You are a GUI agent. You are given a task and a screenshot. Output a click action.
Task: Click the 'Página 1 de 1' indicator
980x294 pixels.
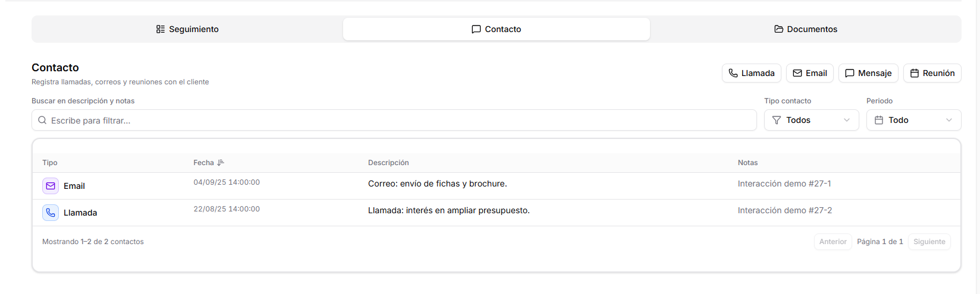(x=880, y=242)
